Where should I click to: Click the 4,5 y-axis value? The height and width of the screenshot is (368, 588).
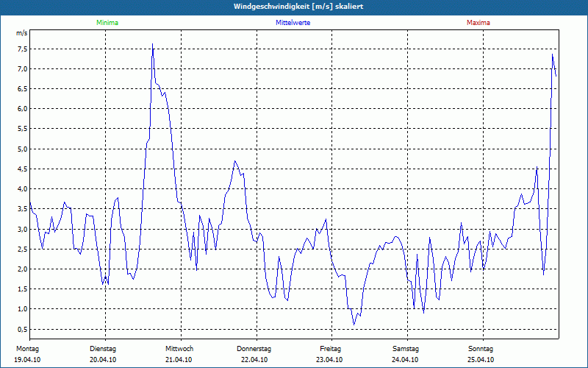point(22,169)
